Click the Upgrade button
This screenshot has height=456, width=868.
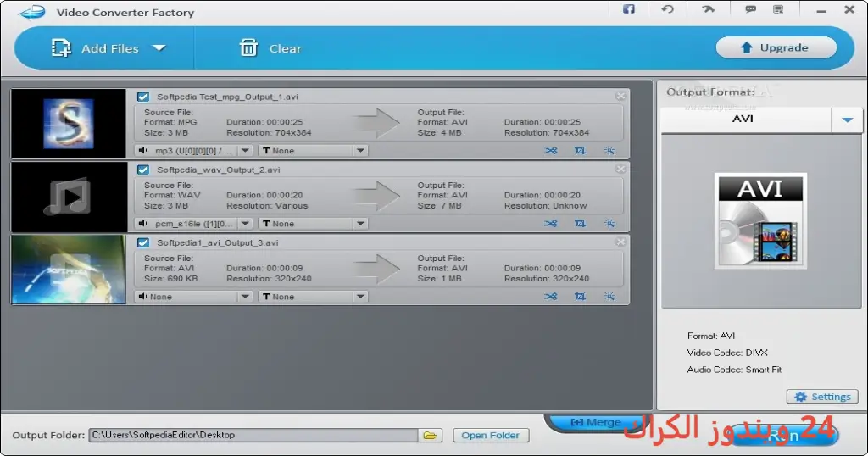776,47
